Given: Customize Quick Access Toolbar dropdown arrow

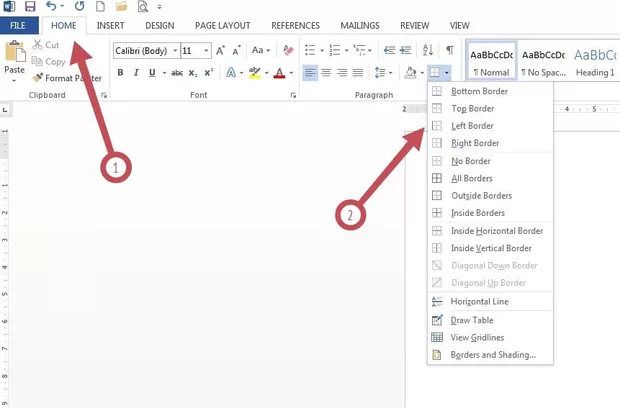Looking at the screenshot, I should click(x=159, y=7).
